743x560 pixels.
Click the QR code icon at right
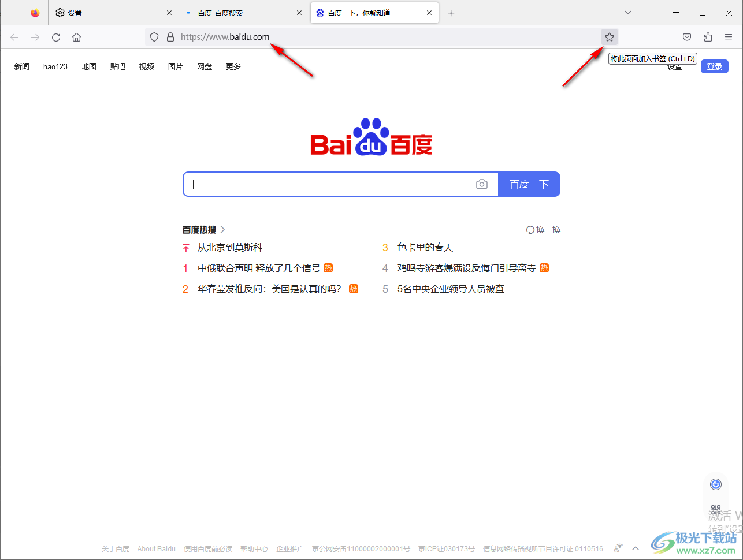pyautogui.click(x=716, y=511)
